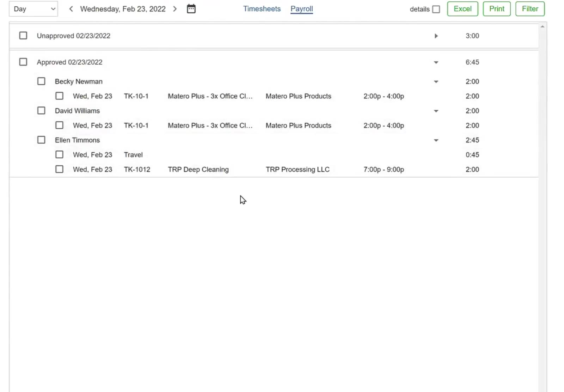This screenshot has height=392, width=564.
Task: Collapse Ellen Timmons's entries
Action: point(436,140)
